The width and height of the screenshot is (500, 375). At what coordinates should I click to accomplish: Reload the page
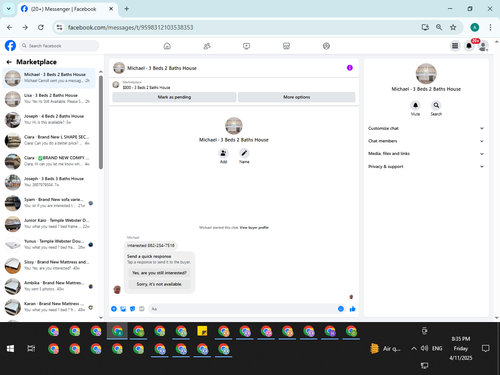(41, 27)
